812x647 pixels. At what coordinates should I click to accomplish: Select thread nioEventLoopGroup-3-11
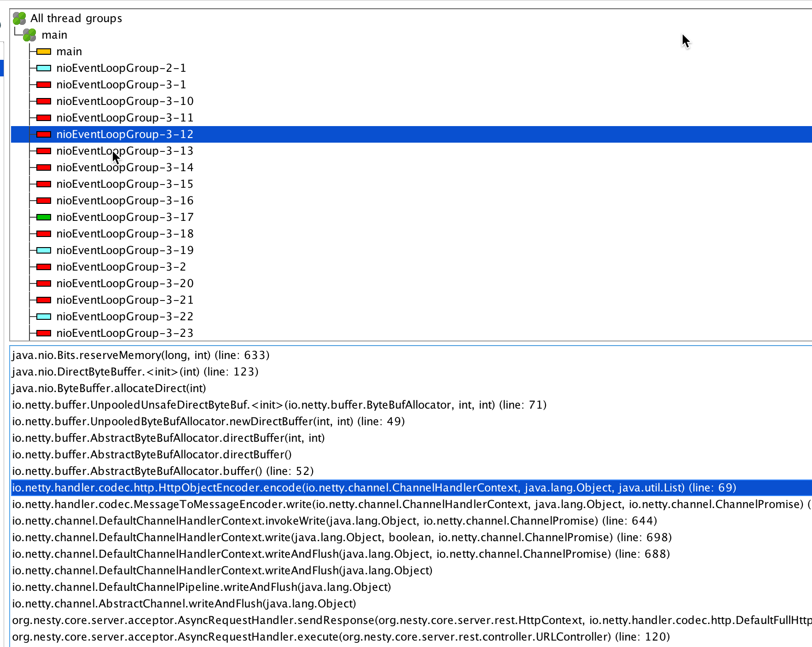[x=125, y=118]
